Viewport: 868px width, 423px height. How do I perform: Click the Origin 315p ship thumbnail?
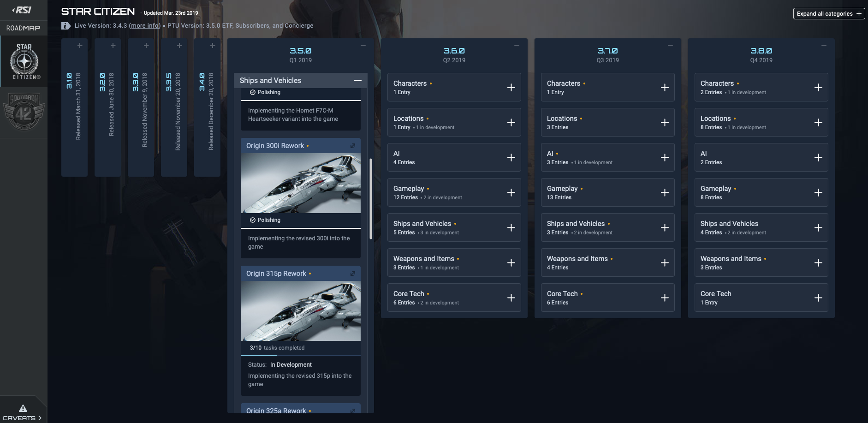(x=301, y=311)
